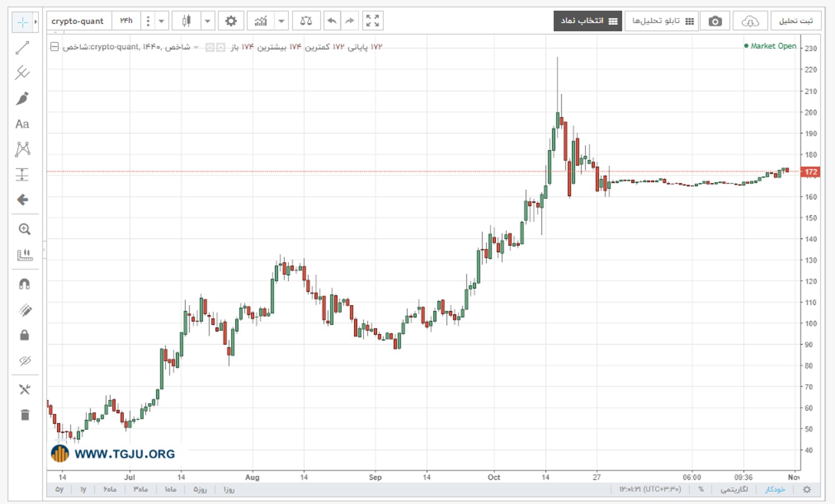Click the ثبت تحلیل submit analysis button
This screenshot has height=504, width=835.
[796, 21]
